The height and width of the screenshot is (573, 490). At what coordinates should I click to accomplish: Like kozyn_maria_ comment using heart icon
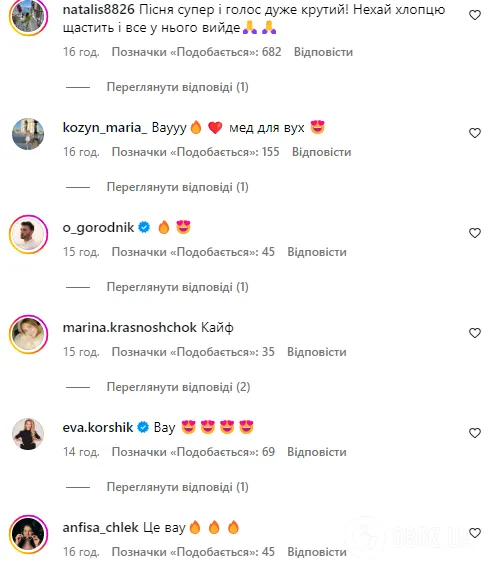tap(474, 133)
